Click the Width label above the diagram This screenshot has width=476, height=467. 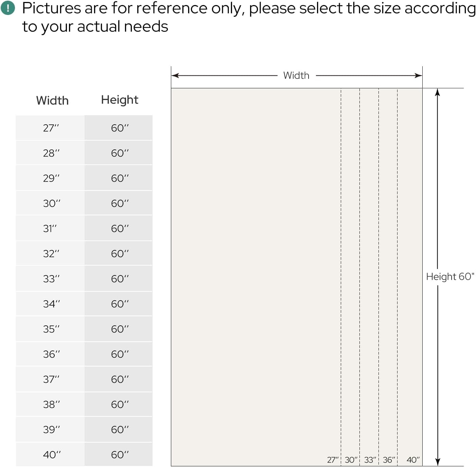(296, 75)
